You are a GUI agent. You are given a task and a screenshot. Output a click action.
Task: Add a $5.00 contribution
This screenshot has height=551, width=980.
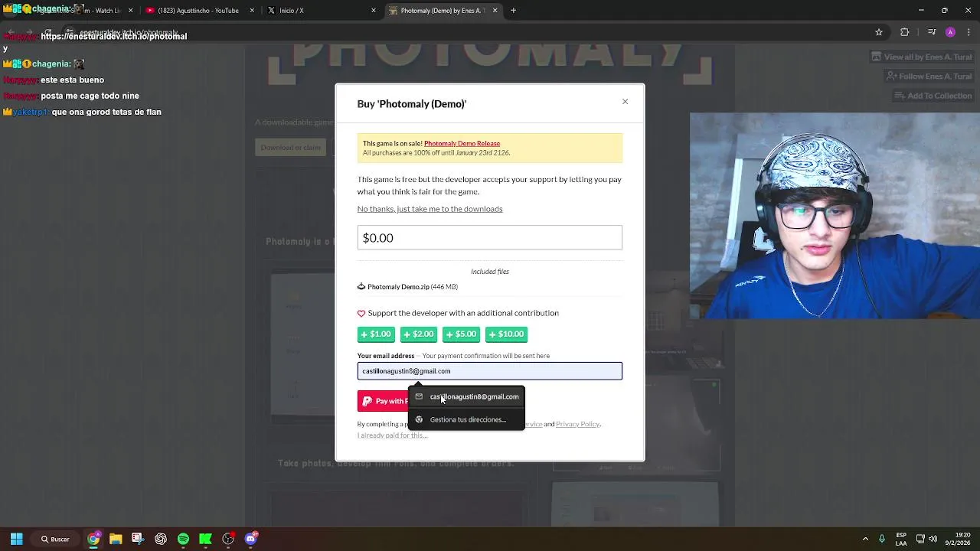coord(461,334)
